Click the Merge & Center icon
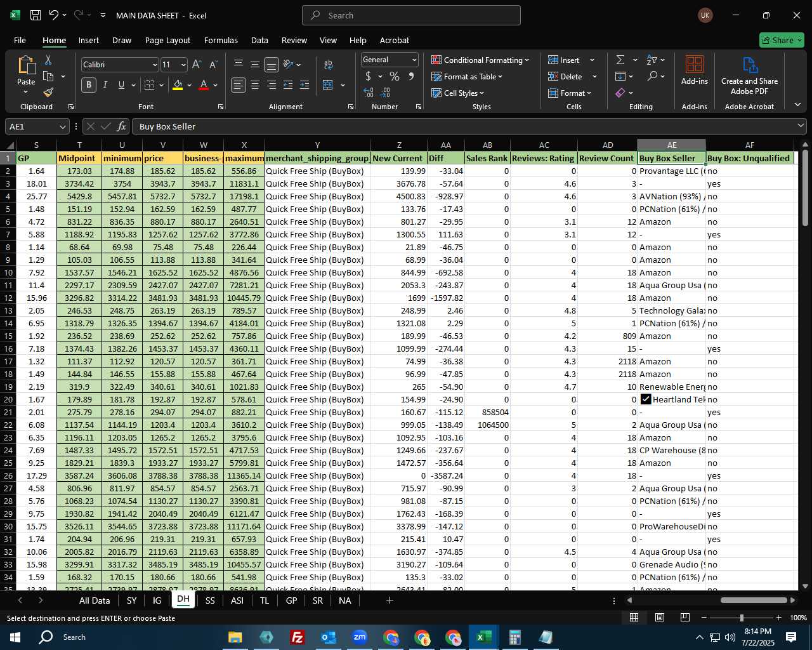The image size is (812, 650). (x=328, y=85)
